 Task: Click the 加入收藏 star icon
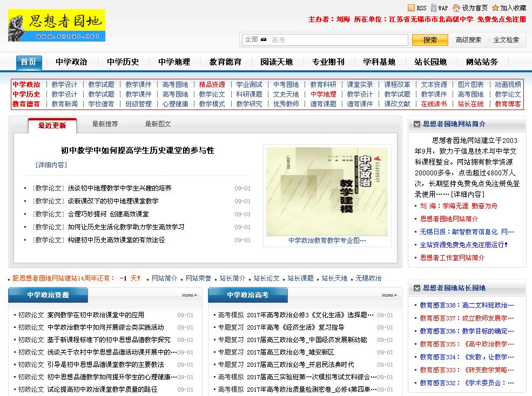[x=495, y=8]
